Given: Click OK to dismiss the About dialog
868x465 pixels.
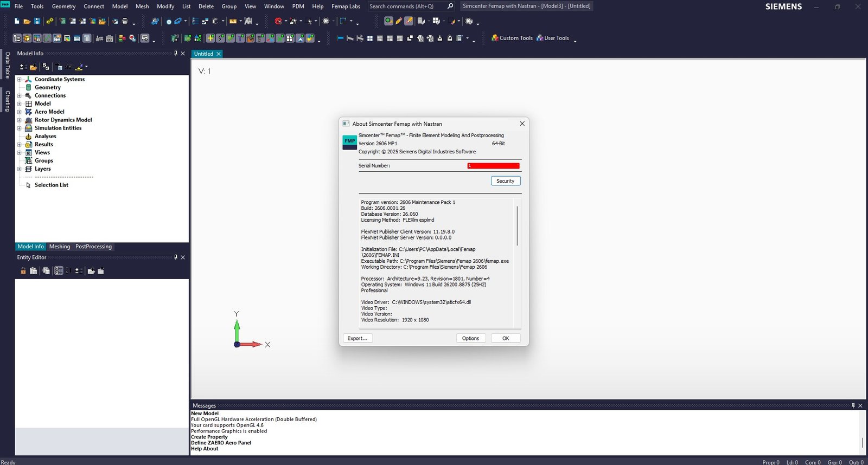Looking at the screenshot, I should tap(506, 338).
